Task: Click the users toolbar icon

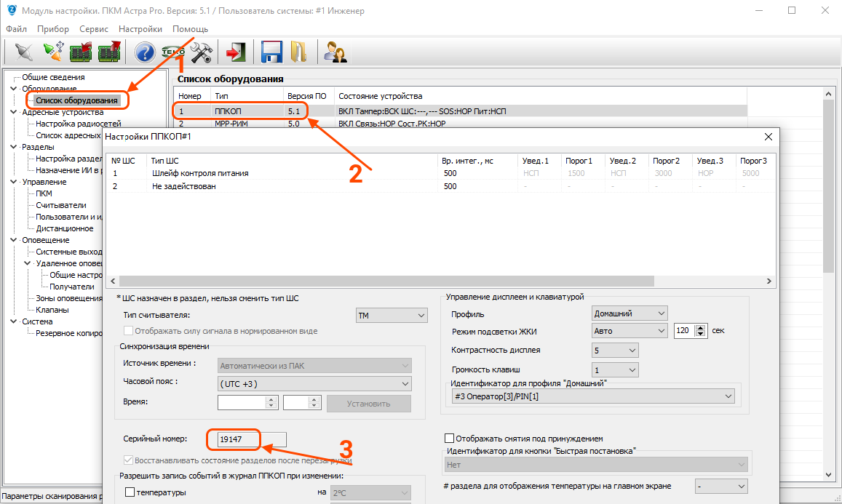Action: click(x=335, y=52)
